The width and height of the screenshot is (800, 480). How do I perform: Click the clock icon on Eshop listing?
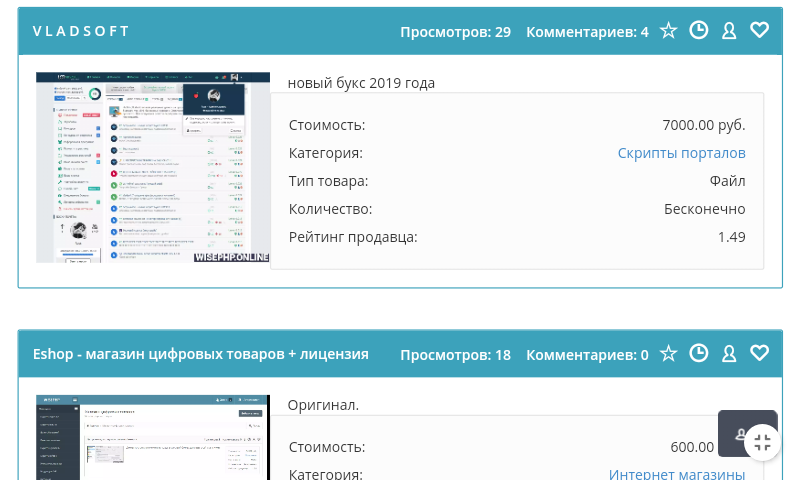(x=699, y=354)
